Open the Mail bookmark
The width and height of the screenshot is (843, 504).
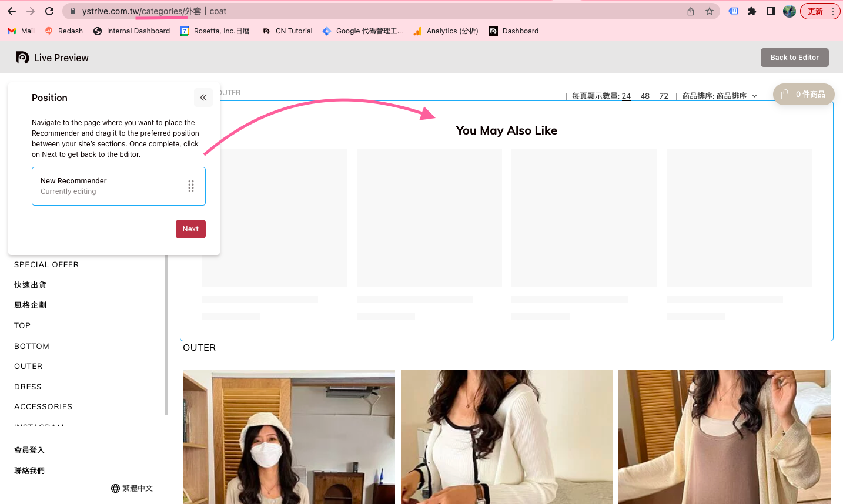[21, 31]
